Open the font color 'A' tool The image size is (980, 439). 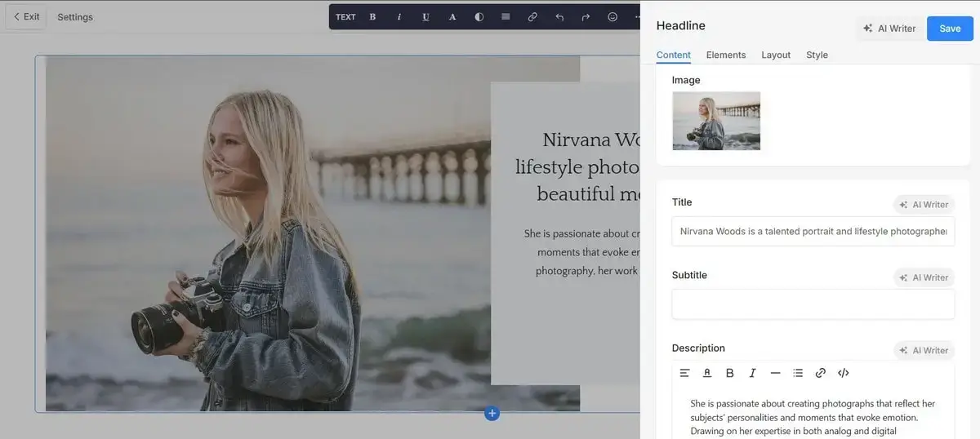tap(452, 16)
